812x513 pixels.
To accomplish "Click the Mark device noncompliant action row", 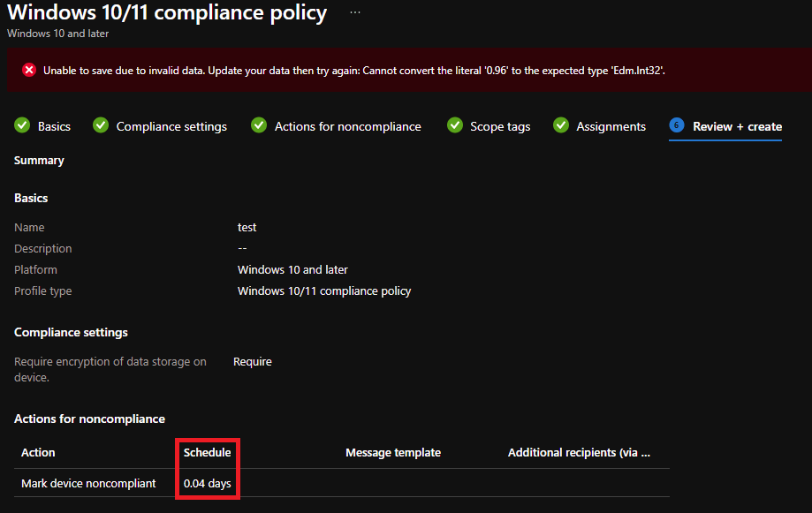I will point(88,483).
